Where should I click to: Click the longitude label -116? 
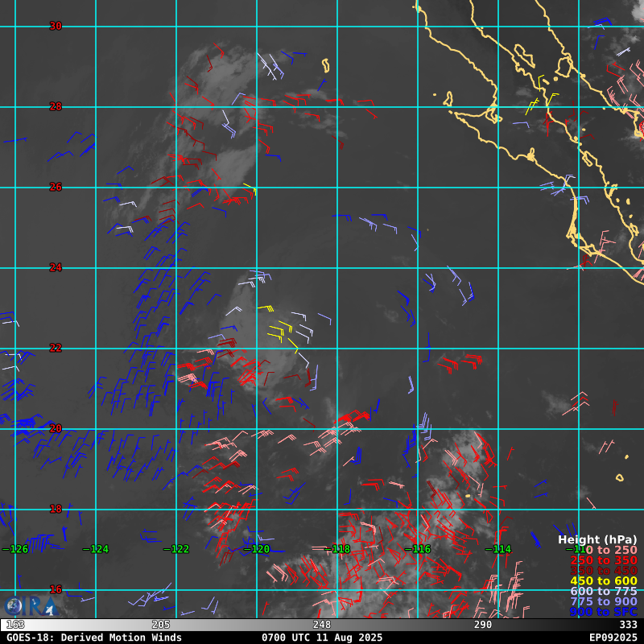point(418,549)
